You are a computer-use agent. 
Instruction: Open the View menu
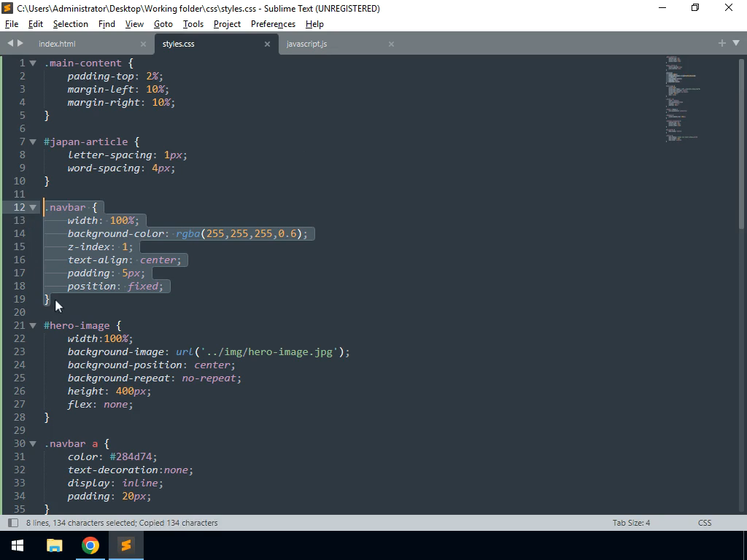(x=134, y=24)
